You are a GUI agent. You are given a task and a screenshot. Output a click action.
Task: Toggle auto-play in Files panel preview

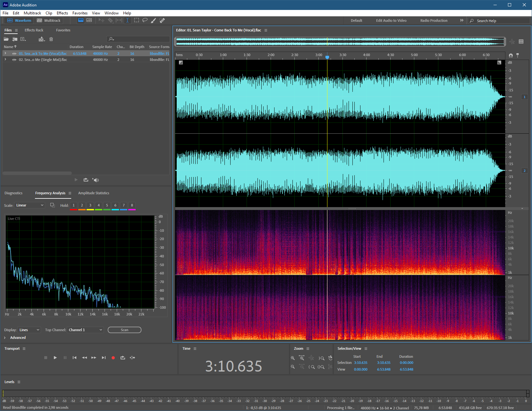(96, 180)
